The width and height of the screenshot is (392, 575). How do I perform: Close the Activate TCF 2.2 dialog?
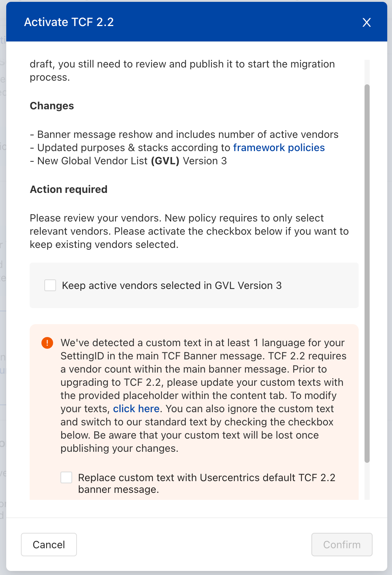(366, 22)
